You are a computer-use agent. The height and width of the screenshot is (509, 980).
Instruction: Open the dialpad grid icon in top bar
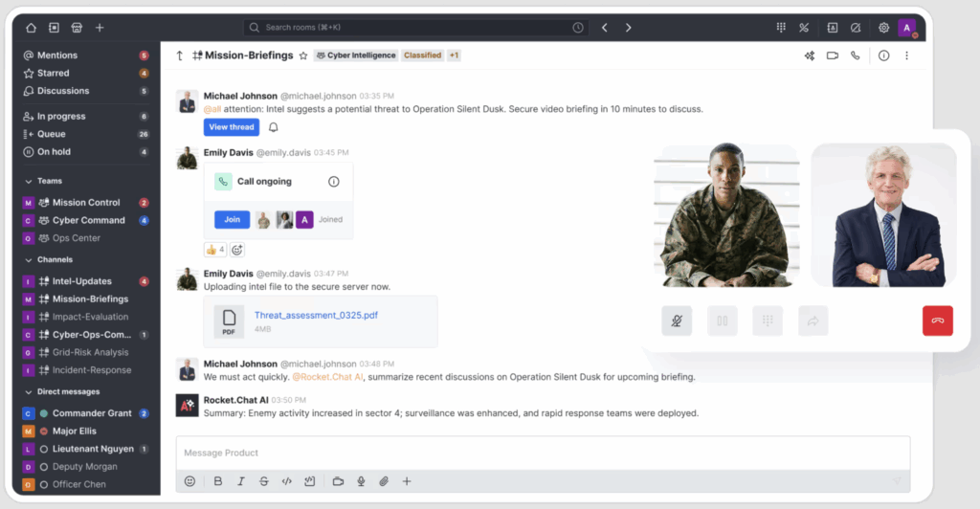coord(781,28)
